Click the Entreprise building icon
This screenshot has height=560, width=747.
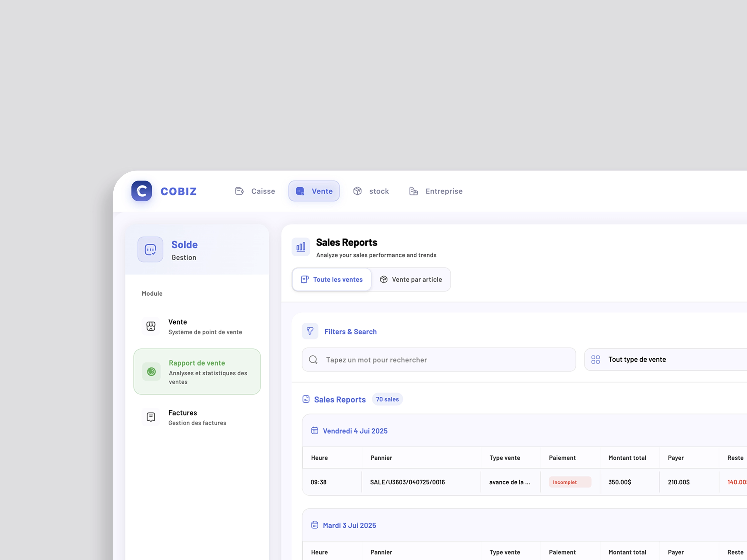pos(414,191)
